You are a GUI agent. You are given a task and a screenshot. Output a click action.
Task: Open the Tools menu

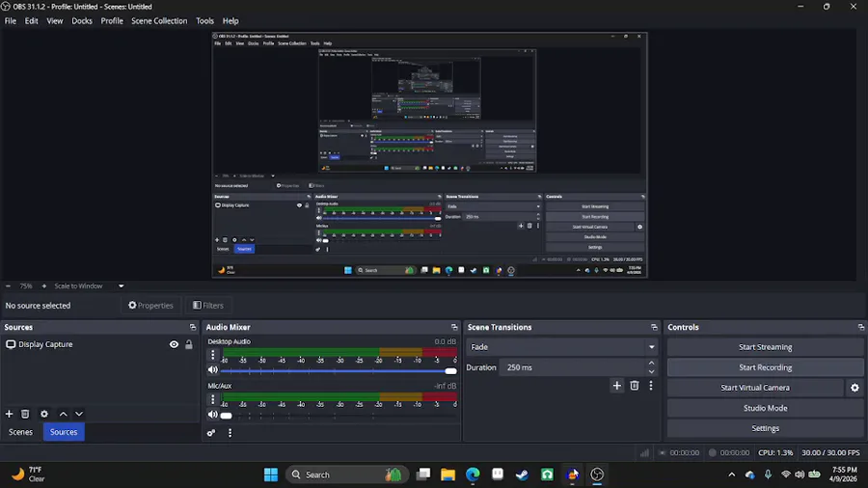point(204,21)
